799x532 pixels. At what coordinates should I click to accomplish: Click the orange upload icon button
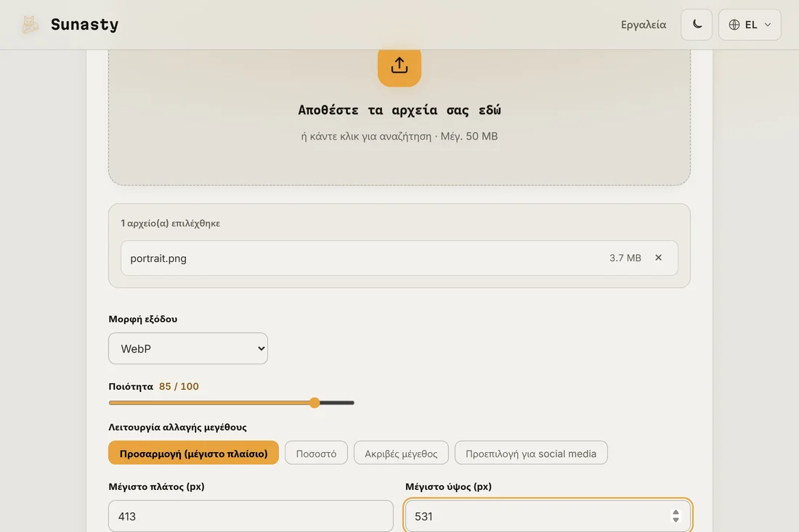[x=399, y=66]
